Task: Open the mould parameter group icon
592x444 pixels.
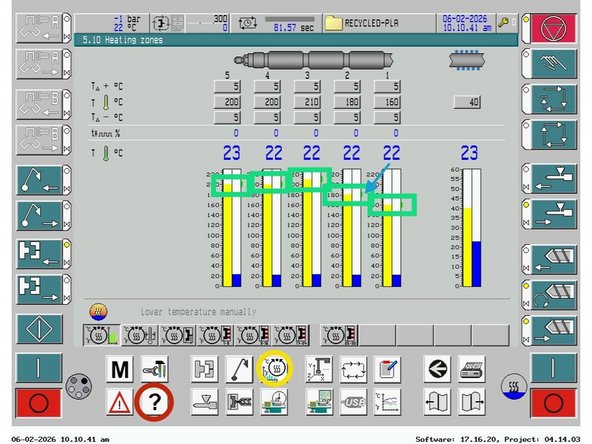Action: point(205,369)
